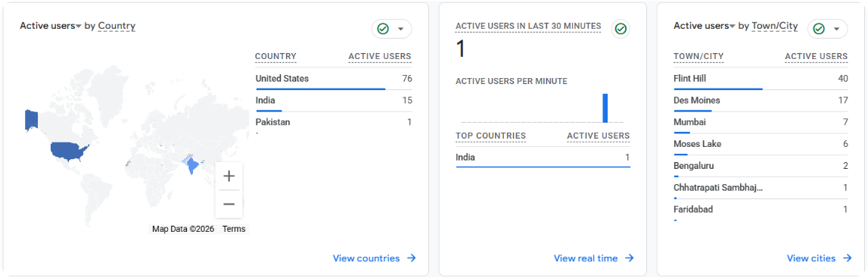Click green checkmark status icon in Country card
Screen dimensions: 868x278
(x=382, y=29)
